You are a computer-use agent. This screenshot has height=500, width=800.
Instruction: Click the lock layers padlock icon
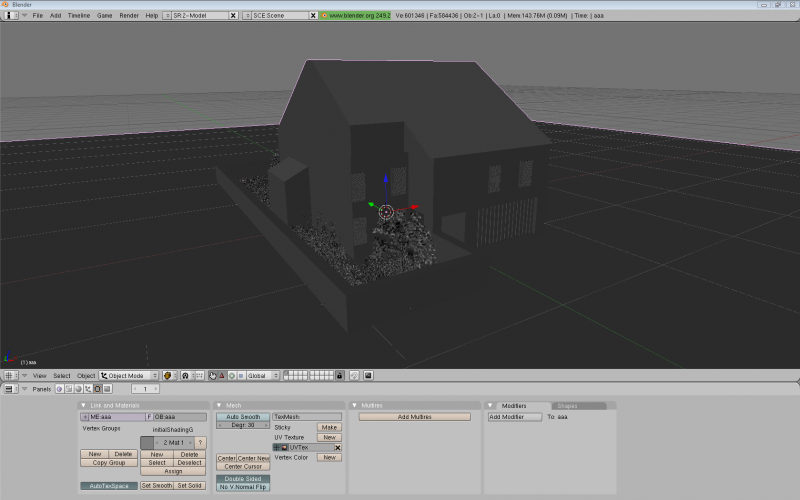pos(340,375)
